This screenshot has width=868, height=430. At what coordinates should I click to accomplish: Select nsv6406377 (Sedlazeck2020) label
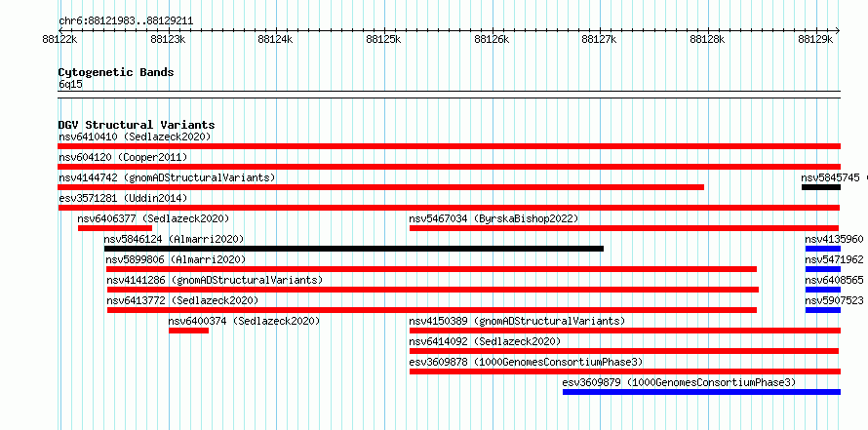(x=153, y=218)
